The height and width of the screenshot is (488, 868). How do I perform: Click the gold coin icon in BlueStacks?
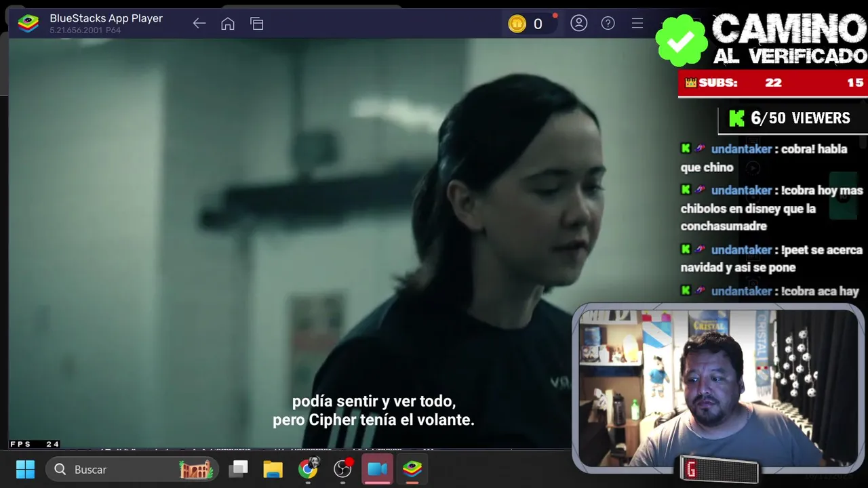[x=517, y=24]
